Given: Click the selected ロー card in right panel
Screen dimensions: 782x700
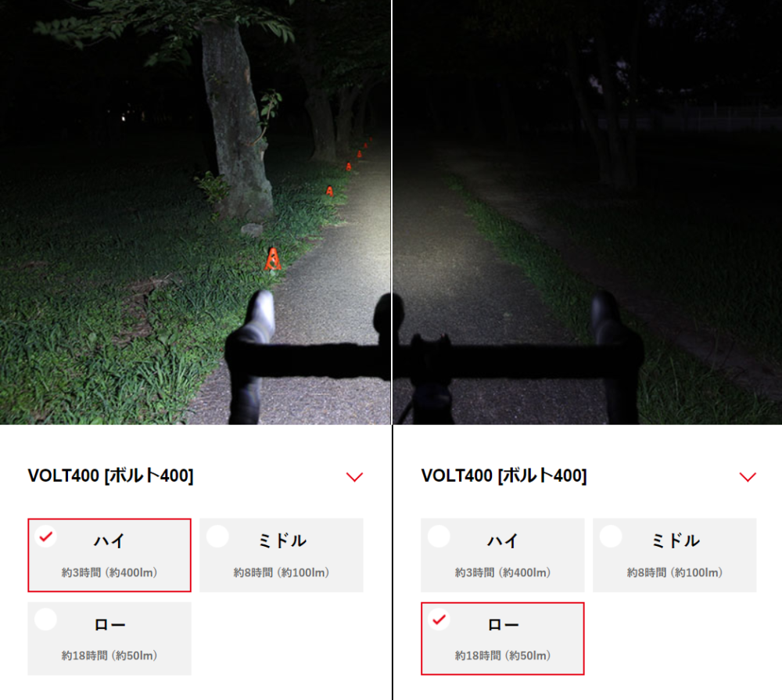Looking at the screenshot, I should (502, 639).
